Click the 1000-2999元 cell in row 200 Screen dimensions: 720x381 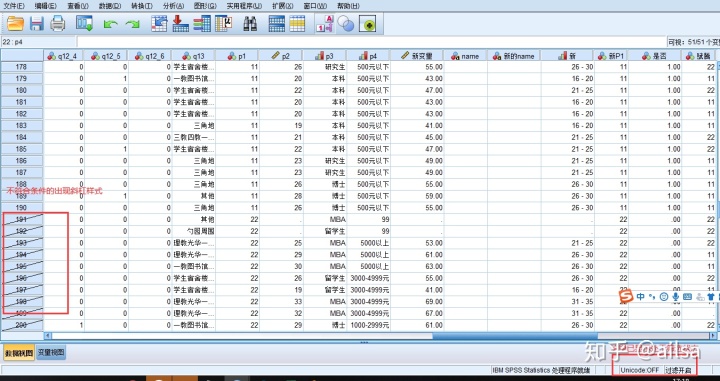368,325
